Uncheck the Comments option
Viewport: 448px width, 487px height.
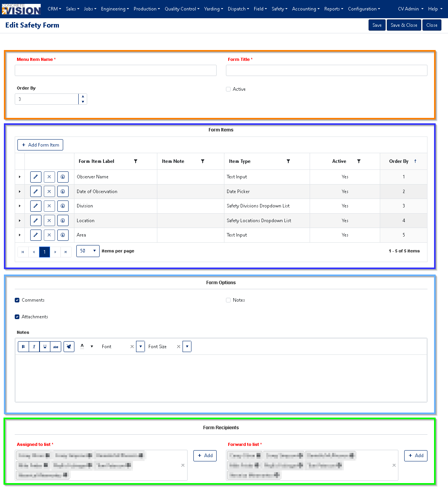17,300
